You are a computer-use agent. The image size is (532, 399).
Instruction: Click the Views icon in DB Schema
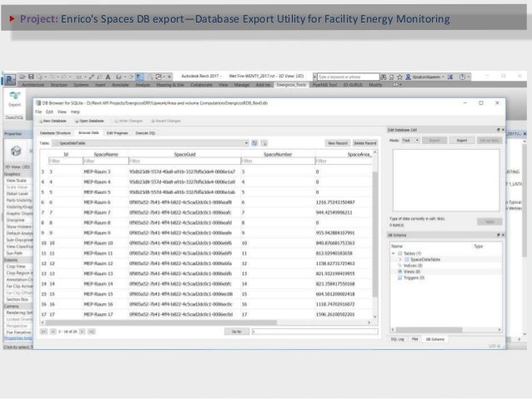400,272
